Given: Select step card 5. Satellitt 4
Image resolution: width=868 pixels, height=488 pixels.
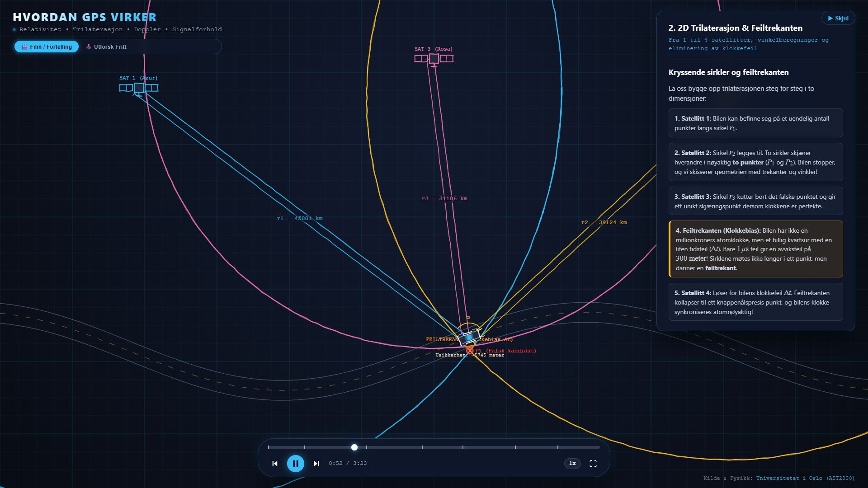Looking at the screenshot, I should 755,302.
